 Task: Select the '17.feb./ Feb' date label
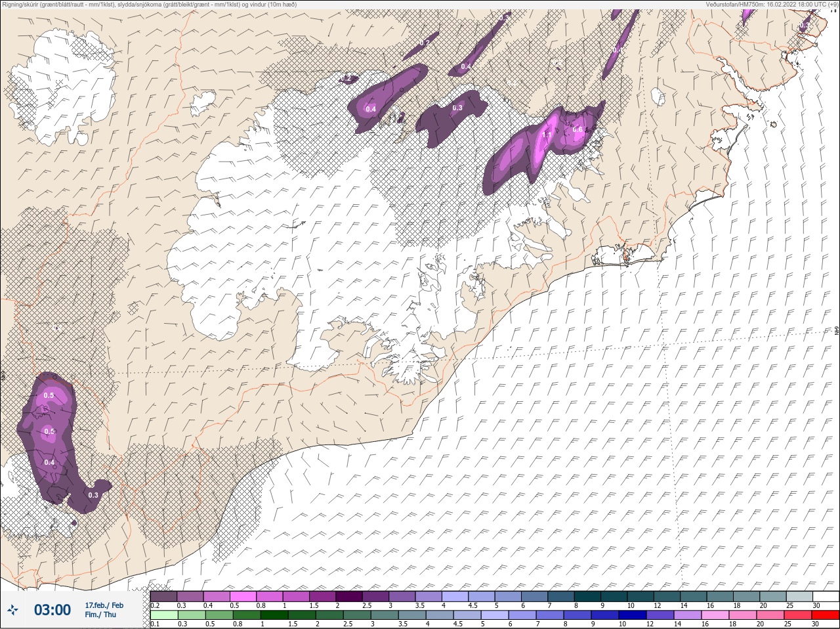click(x=104, y=605)
